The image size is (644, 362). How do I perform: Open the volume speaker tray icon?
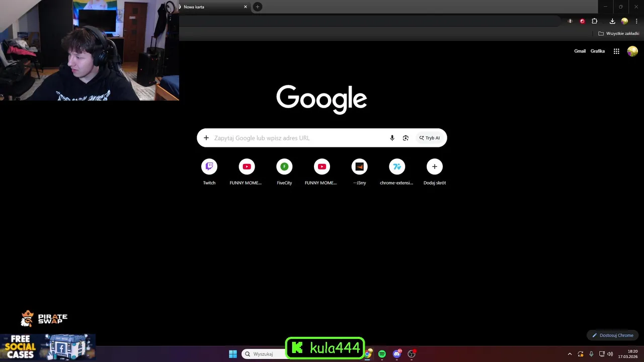610,354
